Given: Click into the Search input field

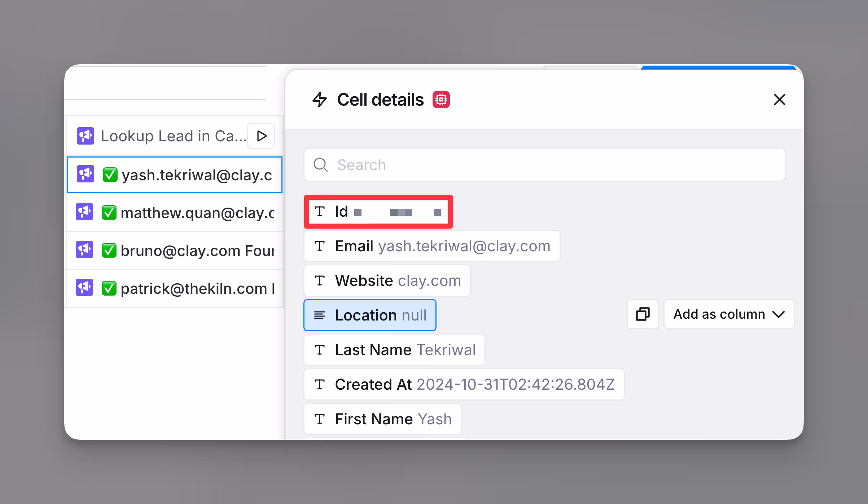Looking at the screenshot, I should click(x=545, y=165).
